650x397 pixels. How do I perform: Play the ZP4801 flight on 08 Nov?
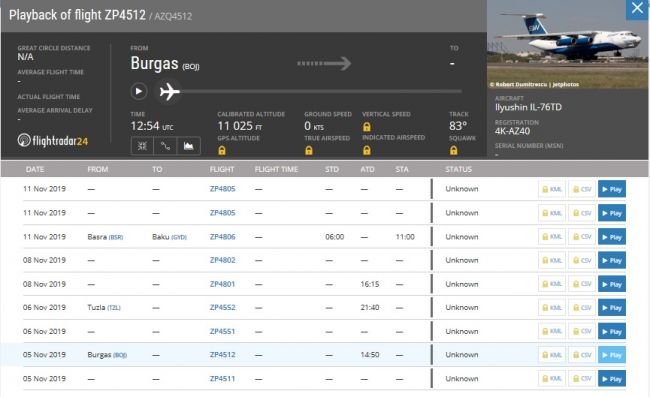click(612, 284)
